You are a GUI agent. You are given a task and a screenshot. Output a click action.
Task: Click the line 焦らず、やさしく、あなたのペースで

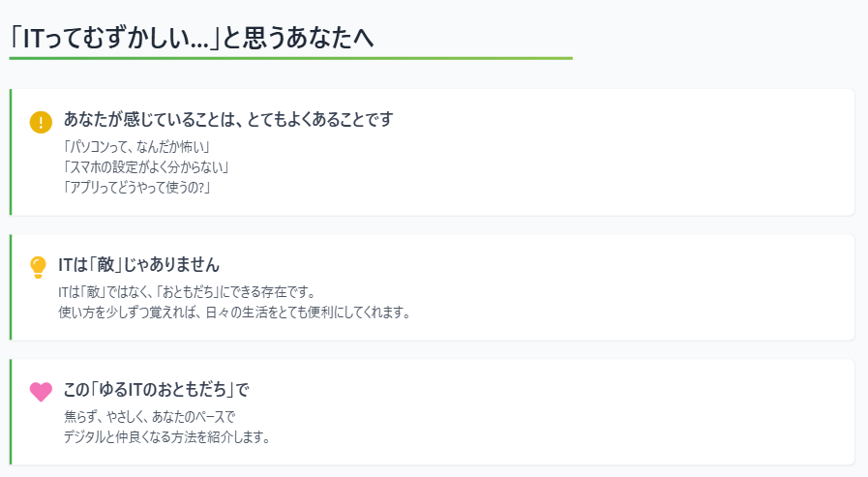[149, 417]
